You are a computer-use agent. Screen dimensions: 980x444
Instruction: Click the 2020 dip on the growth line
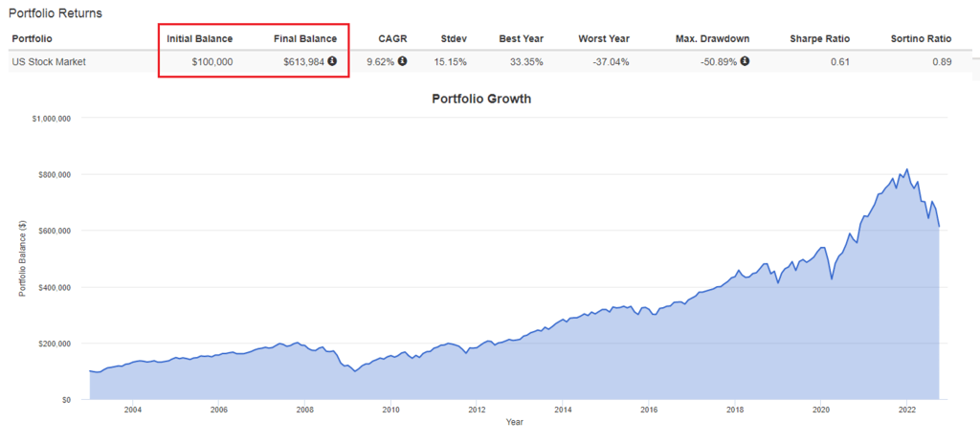(x=832, y=278)
